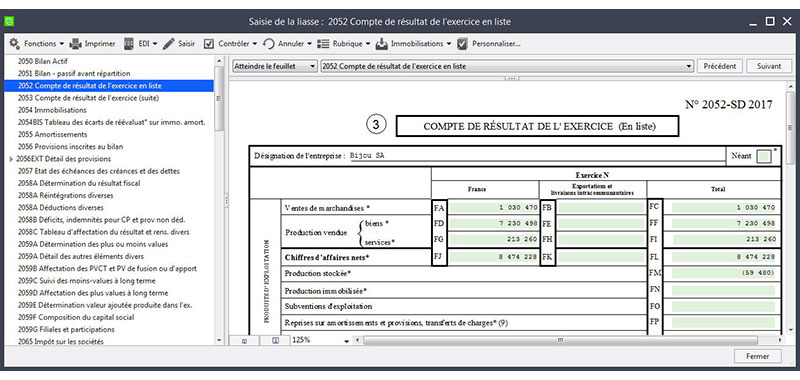
Task: Click the Fermer button
Action: click(x=758, y=356)
